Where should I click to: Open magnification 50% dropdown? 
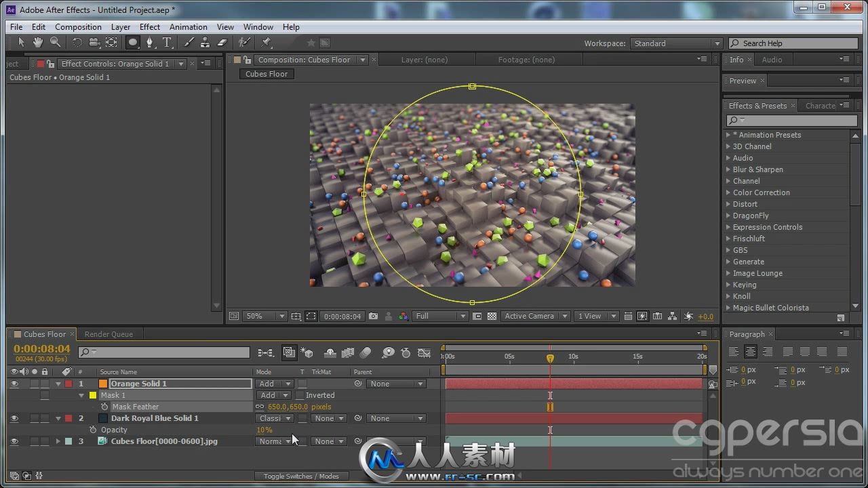266,316
